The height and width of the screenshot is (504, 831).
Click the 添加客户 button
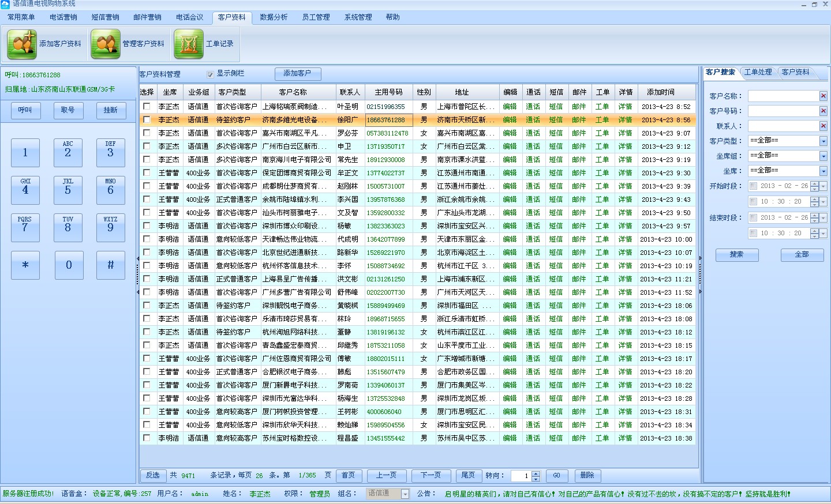pyautogui.click(x=297, y=73)
